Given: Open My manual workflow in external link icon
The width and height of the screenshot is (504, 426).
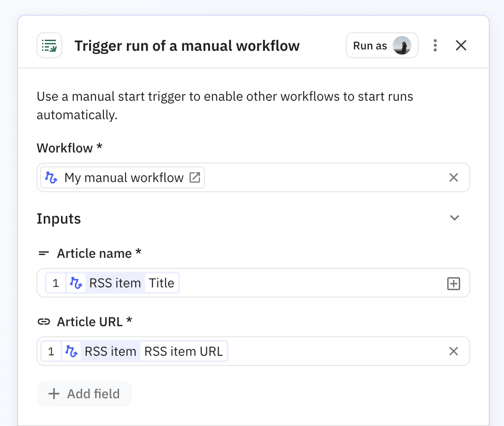Looking at the screenshot, I should (195, 178).
